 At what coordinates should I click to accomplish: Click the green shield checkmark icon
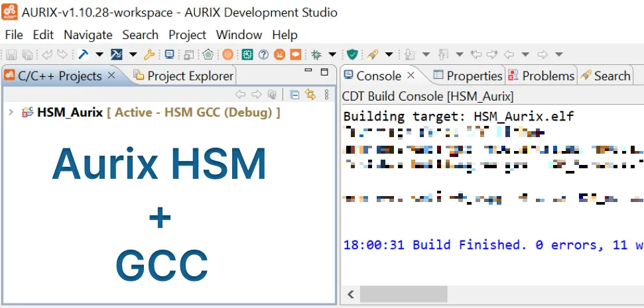[352, 54]
